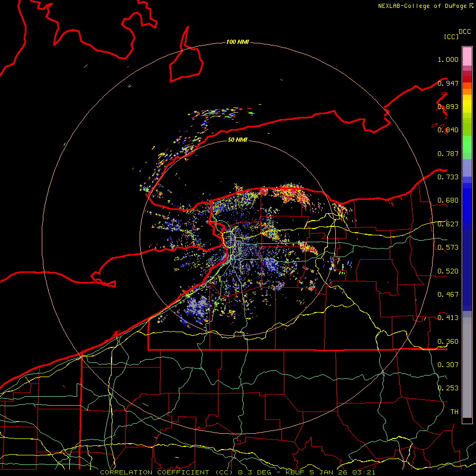Pick the dark navy band of the color bar
The width and height of the screenshot is (476, 476).
click(x=467, y=270)
